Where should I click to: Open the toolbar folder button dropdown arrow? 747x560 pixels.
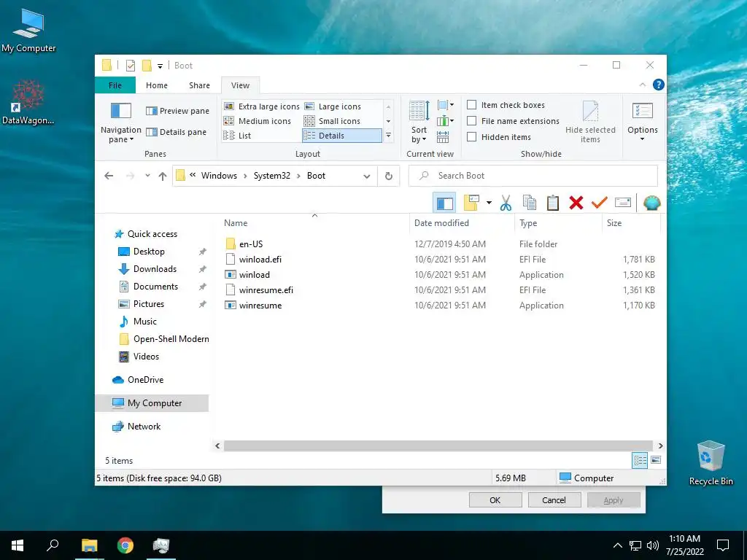[489, 203]
